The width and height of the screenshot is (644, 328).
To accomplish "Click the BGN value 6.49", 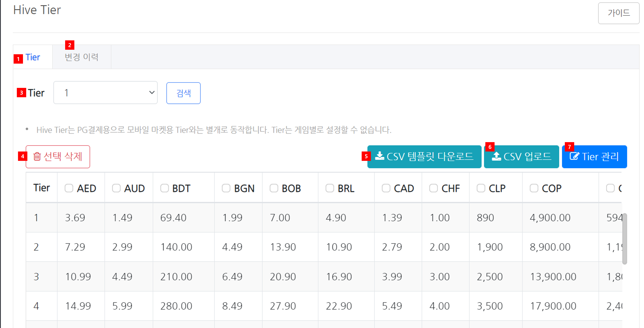I will pos(232,277).
